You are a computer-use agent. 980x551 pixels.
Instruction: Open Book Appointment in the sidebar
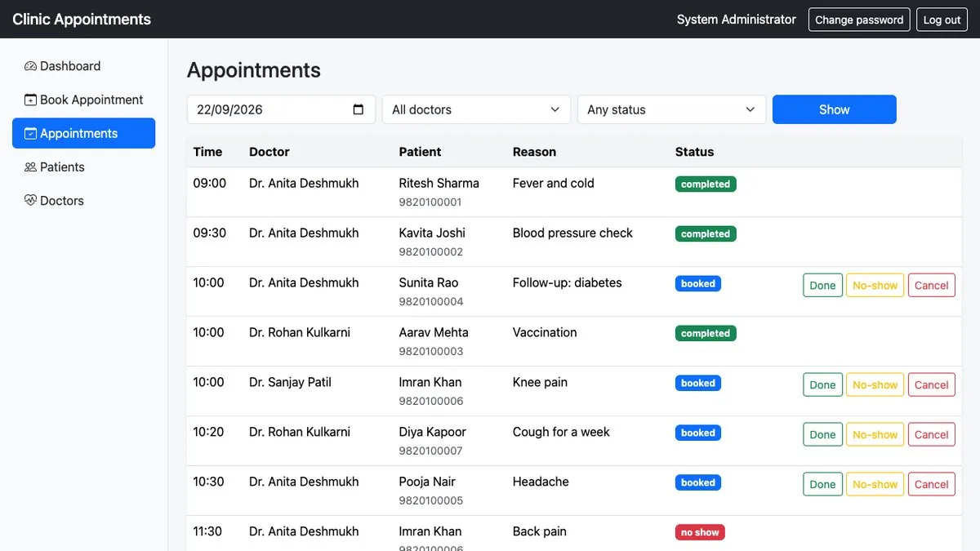pyautogui.click(x=83, y=100)
